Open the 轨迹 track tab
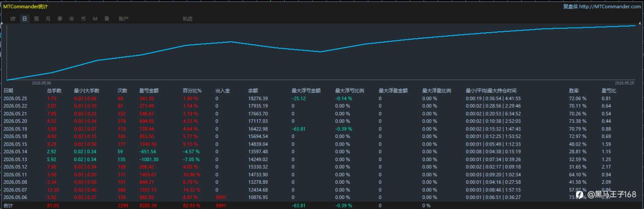This screenshot has width=644, height=209. pos(187,19)
